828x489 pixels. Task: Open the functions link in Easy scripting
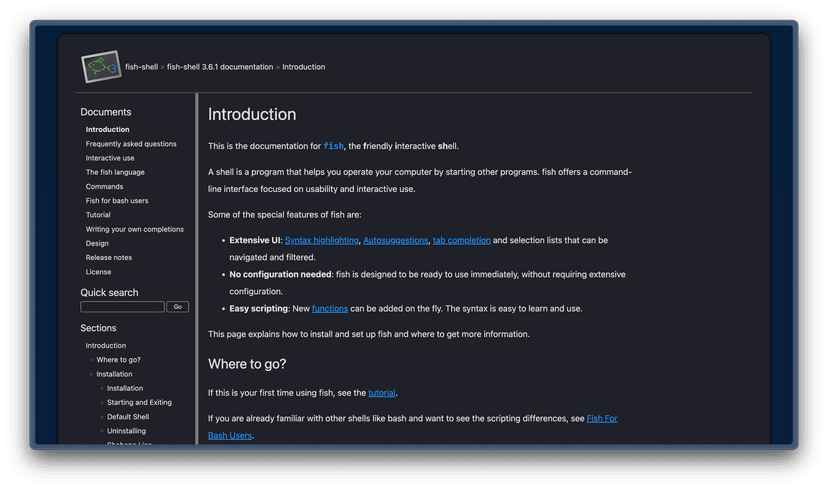[330, 308]
